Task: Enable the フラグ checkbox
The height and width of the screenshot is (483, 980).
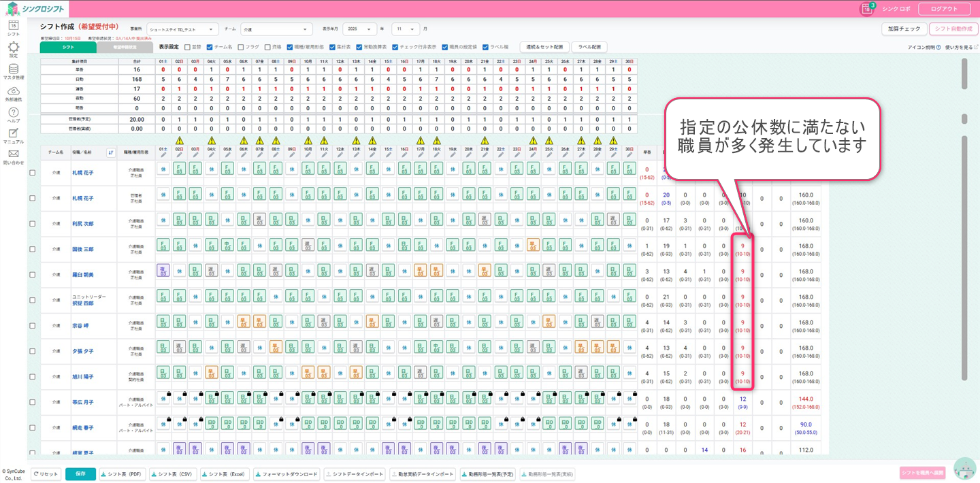Action: [240, 47]
